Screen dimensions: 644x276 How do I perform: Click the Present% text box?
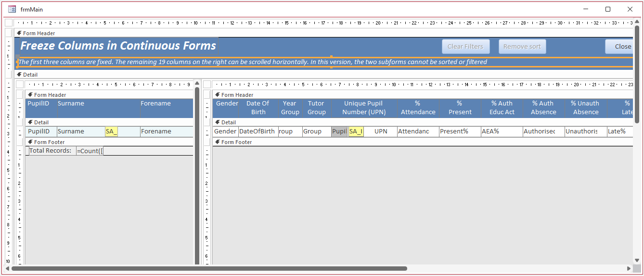[x=460, y=131]
